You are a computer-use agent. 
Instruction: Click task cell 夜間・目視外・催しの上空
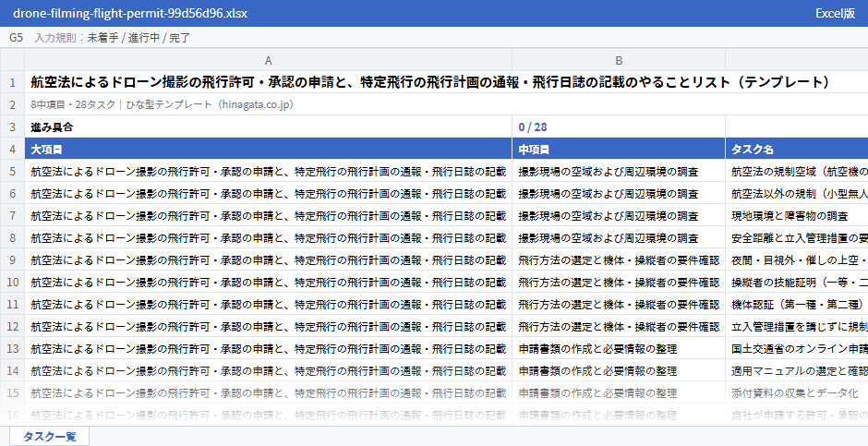click(x=797, y=259)
